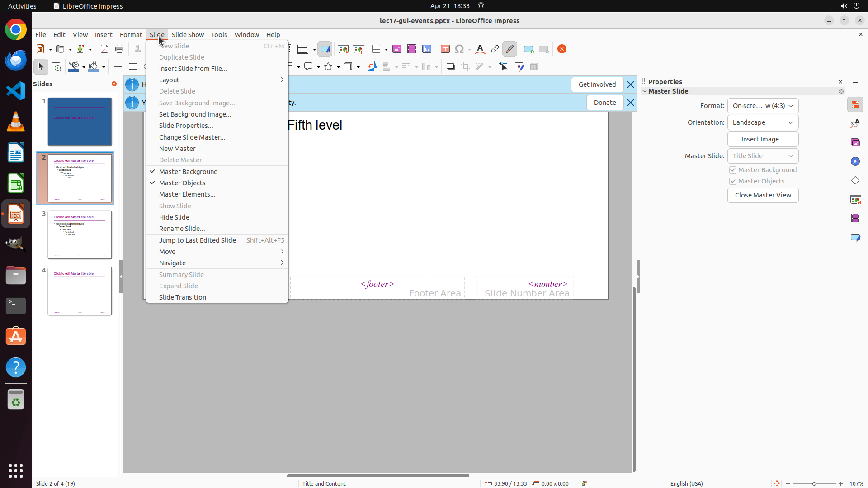Click the Insert Text Box icon
Image resolution: width=868 pixels, height=488 pixels.
[445, 49]
